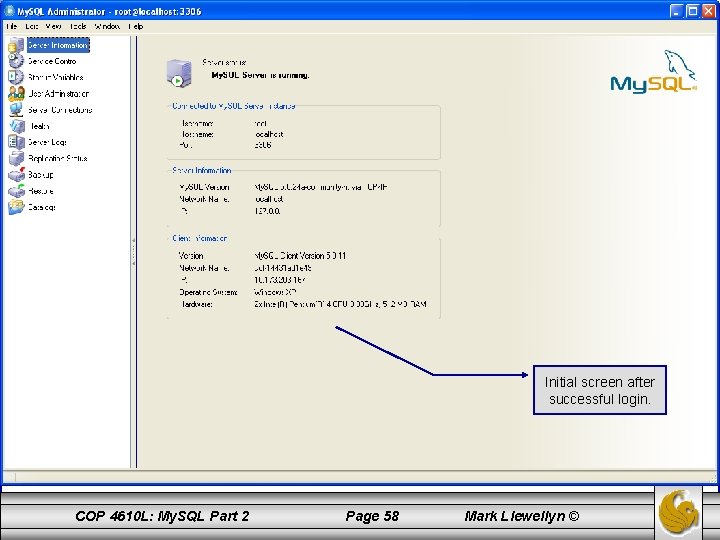Select the Server Information sidebar icon
The image size is (720, 540).
click(x=16, y=45)
